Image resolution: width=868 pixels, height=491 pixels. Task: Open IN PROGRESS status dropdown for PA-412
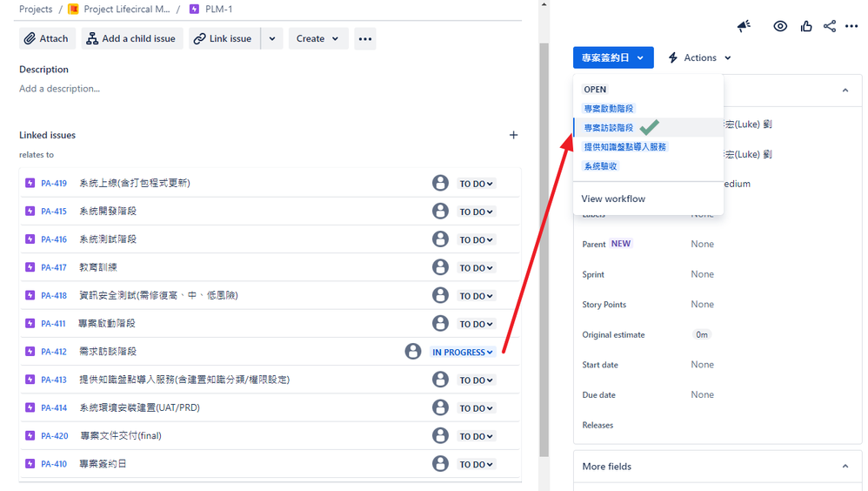462,352
